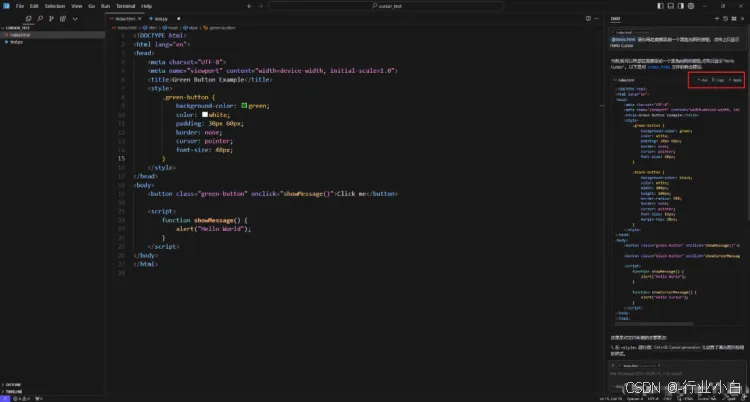Open the Help menu

(x=147, y=6)
